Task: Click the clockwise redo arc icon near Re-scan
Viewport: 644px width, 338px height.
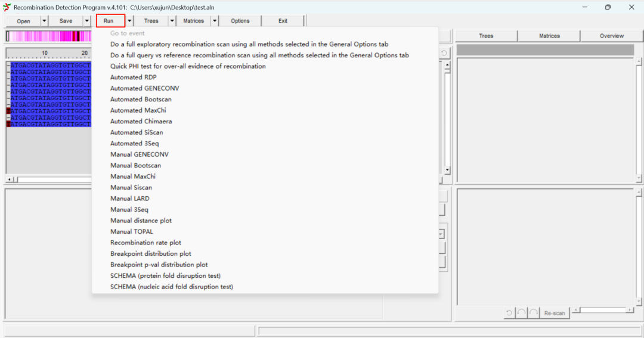Action: [x=534, y=313]
